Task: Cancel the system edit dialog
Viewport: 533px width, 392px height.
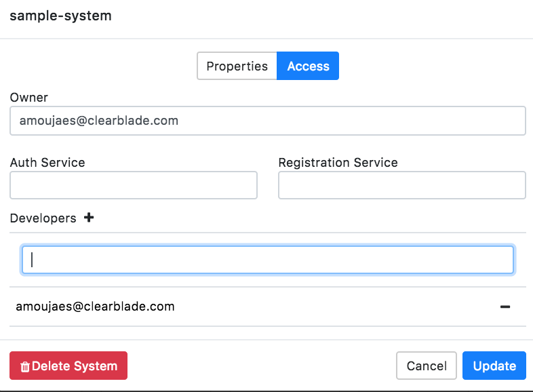Action: (426, 366)
